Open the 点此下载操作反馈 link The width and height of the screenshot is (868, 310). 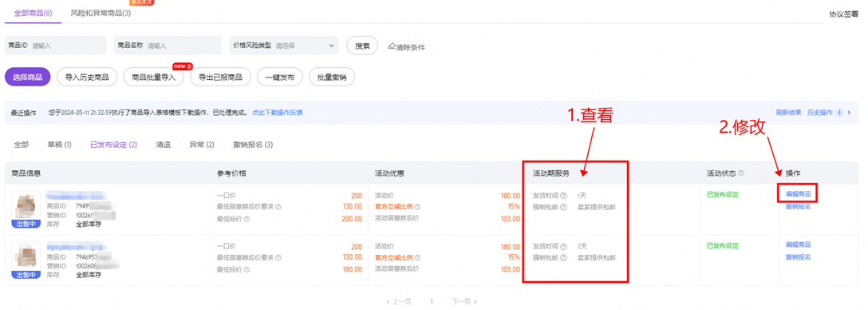pos(278,113)
